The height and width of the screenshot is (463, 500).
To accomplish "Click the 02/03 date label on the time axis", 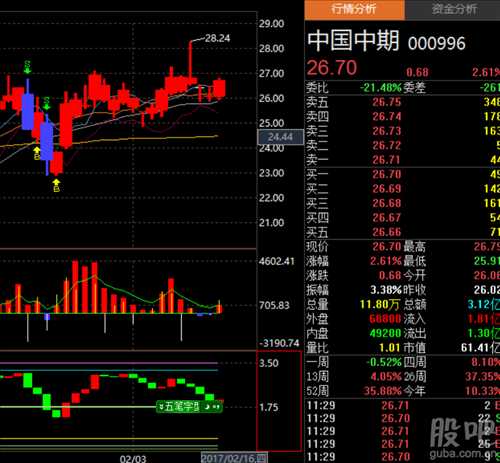I will [x=133, y=459].
